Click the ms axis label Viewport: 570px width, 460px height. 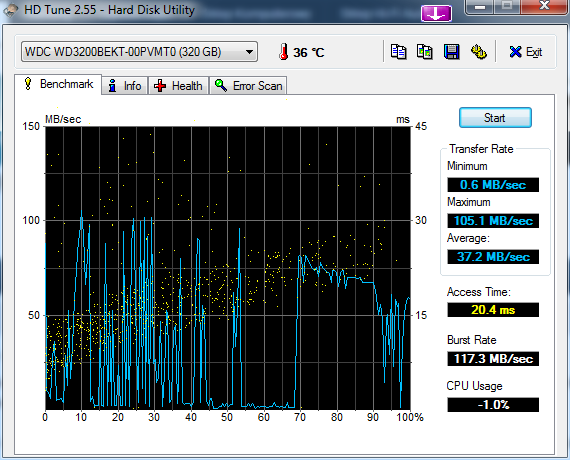[x=403, y=119]
